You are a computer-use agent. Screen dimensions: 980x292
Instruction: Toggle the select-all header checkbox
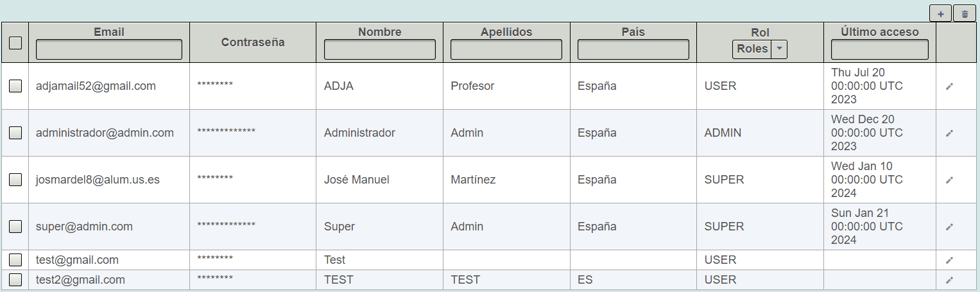pyautogui.click(x=15, y=43)
